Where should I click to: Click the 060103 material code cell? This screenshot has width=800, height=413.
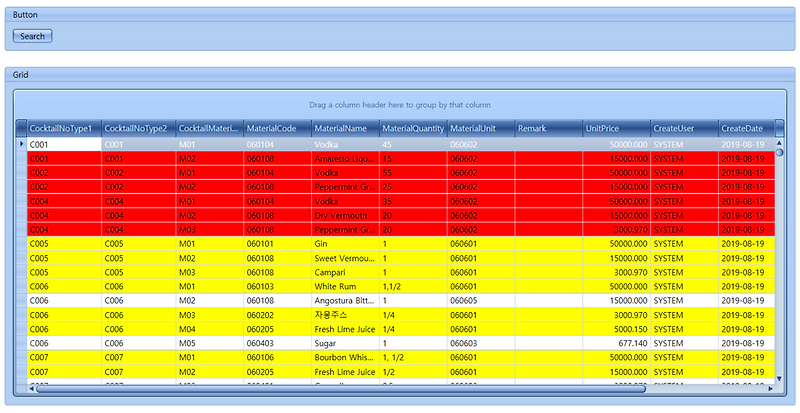point(278,286)
